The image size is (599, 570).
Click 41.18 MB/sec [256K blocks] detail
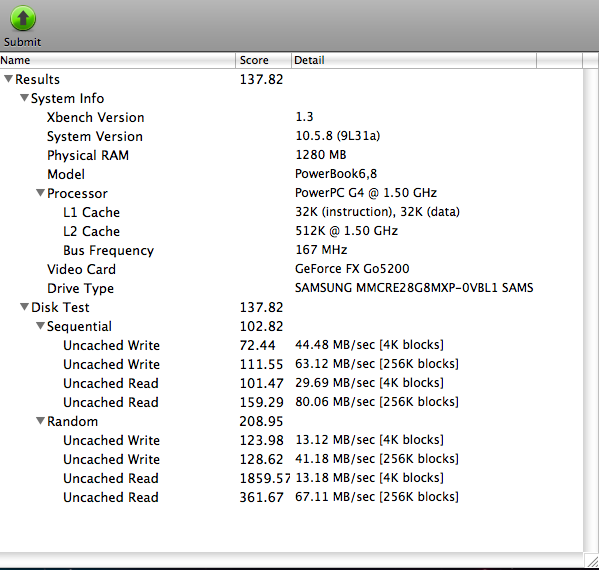[x=377, y=458]
